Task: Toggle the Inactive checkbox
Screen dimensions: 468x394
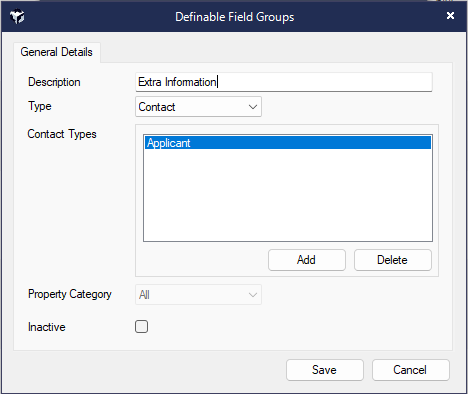Action: 141,327
